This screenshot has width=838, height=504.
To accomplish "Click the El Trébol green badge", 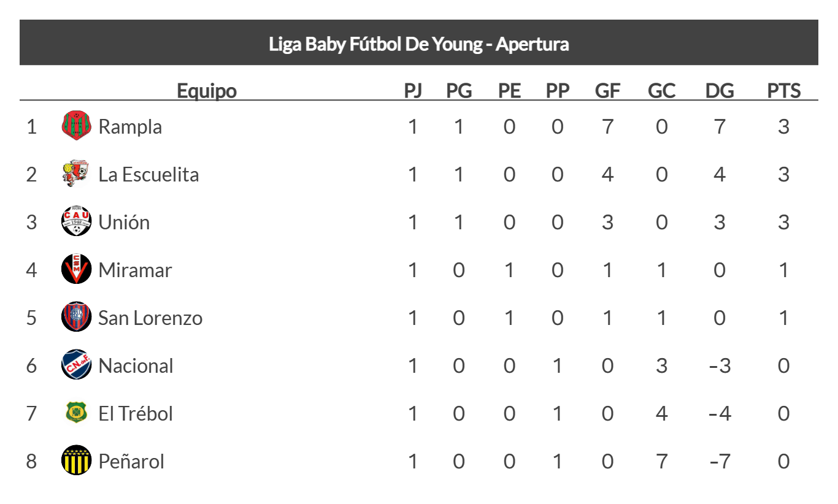I will pyautogui.click(x=76, y=413).
